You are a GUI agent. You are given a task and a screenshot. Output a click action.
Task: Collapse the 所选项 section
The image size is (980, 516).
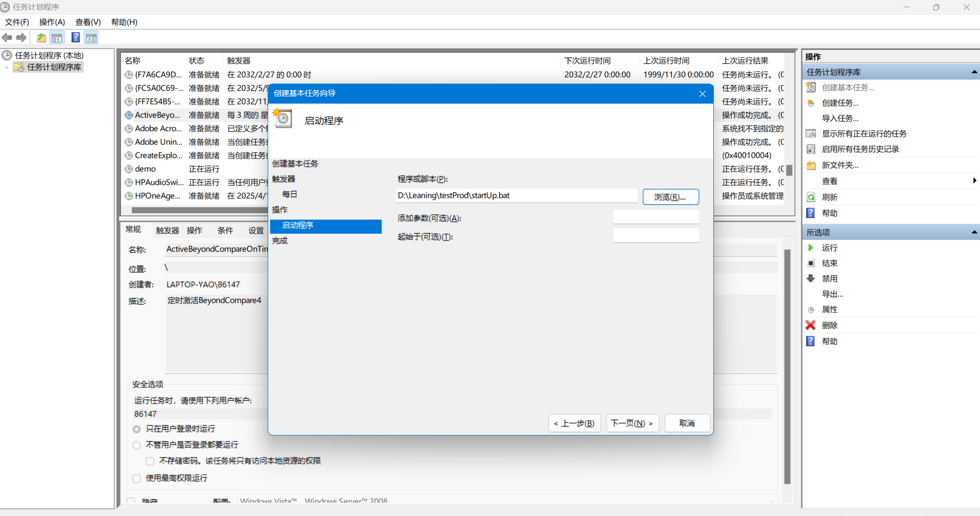[973, 232]
